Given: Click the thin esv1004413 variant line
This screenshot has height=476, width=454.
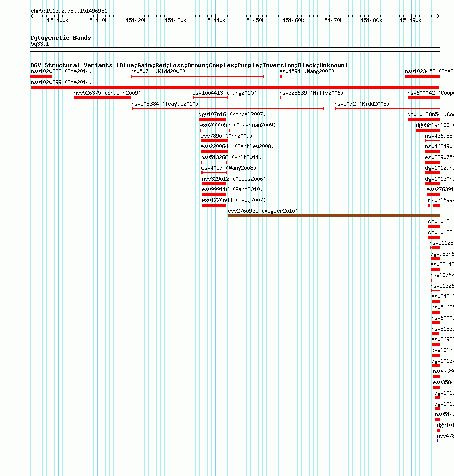Looking at the screenshot, I should click(x=210, y=98).
